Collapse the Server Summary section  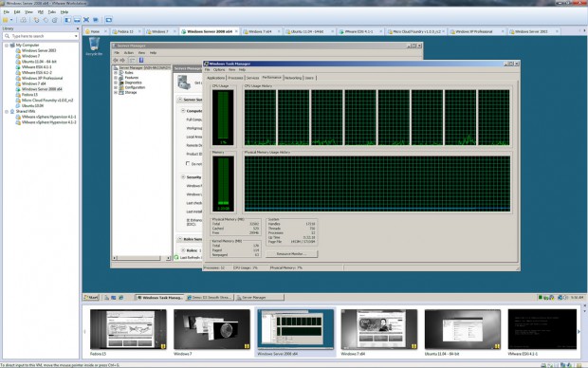(x=180, y=100)
